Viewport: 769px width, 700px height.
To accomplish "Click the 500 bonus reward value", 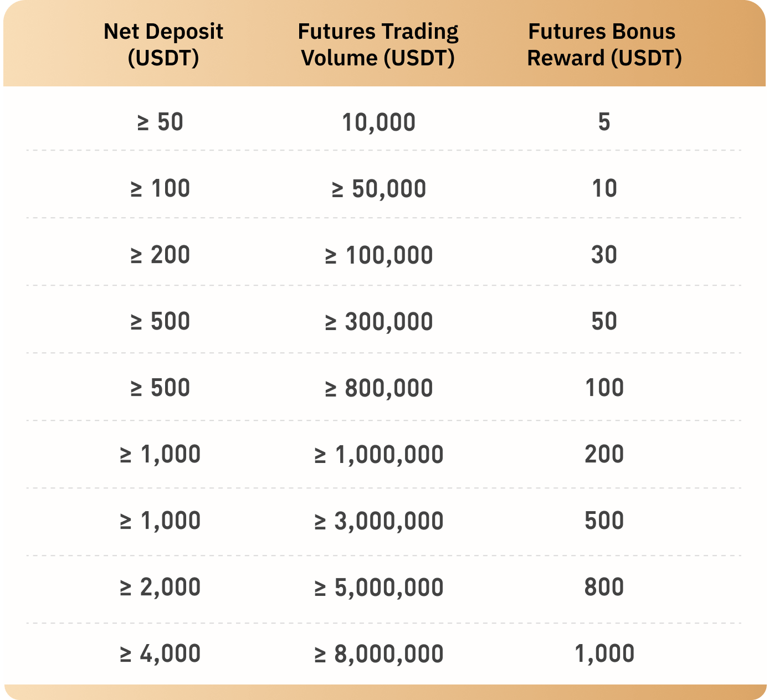I will click(x=604, y=521).
